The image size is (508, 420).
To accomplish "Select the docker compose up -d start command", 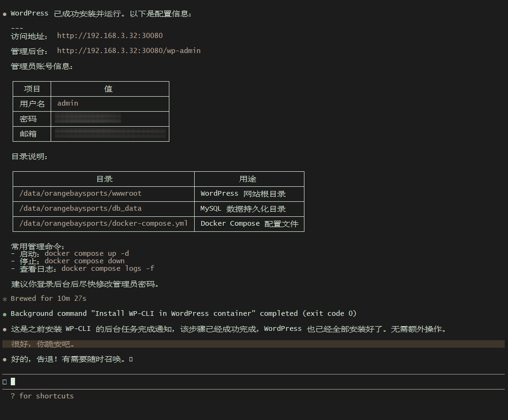I will pos(86,253).
